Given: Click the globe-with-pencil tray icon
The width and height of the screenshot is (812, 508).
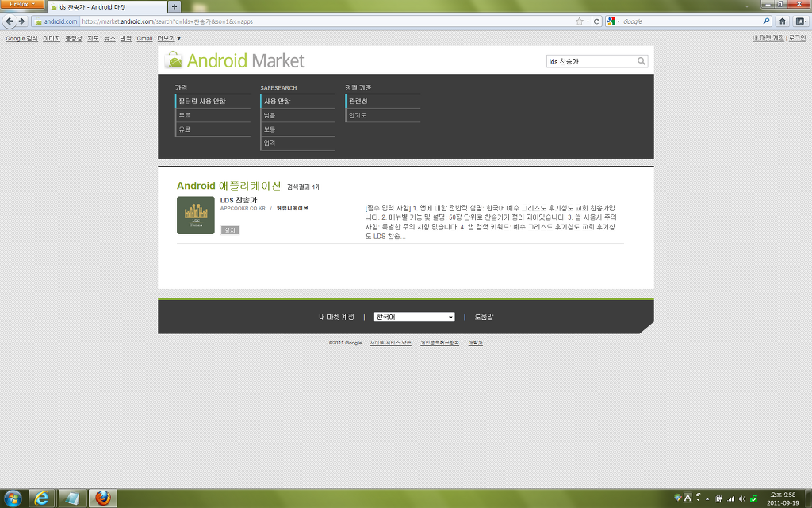Looking at the screenshot, I should click(x=678, y=498).
